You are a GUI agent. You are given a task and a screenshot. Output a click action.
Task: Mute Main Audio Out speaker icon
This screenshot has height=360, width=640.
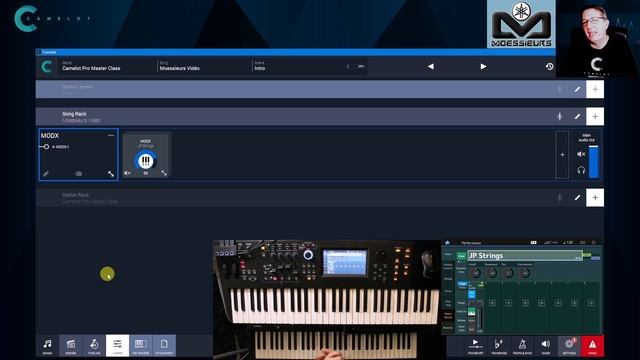[x=581, y=154]
